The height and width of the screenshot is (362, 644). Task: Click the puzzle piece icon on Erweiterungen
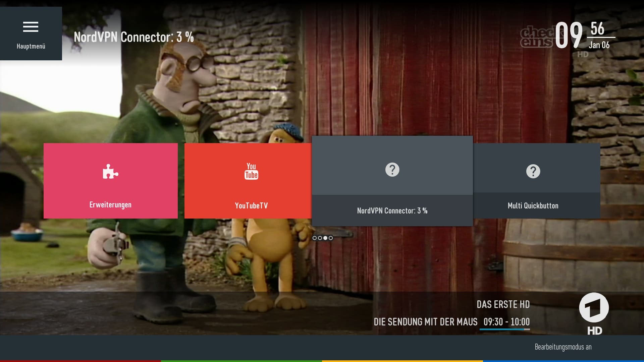coord(110,171)
